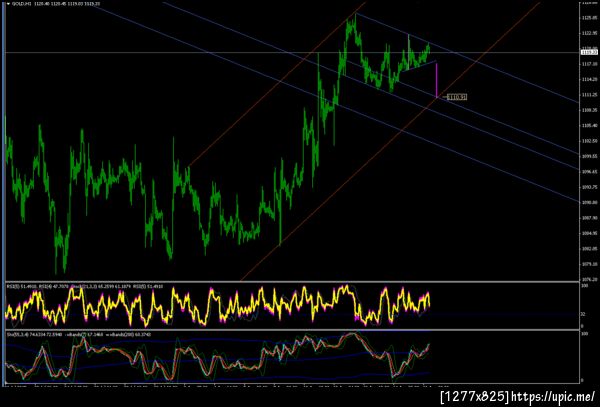The width and height of the screenshot is (600, 407).
Task: Select the 1110.31 price label object
Action: click(457, 97)
